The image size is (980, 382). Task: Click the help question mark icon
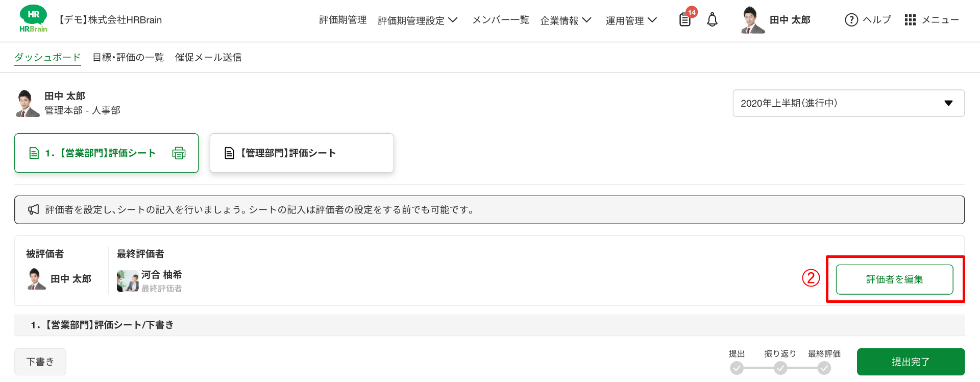851,20
